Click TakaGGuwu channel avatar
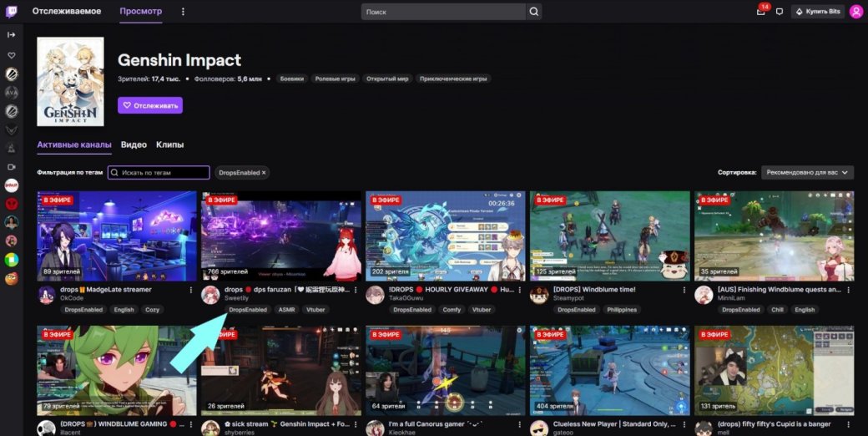 (375, 295)
